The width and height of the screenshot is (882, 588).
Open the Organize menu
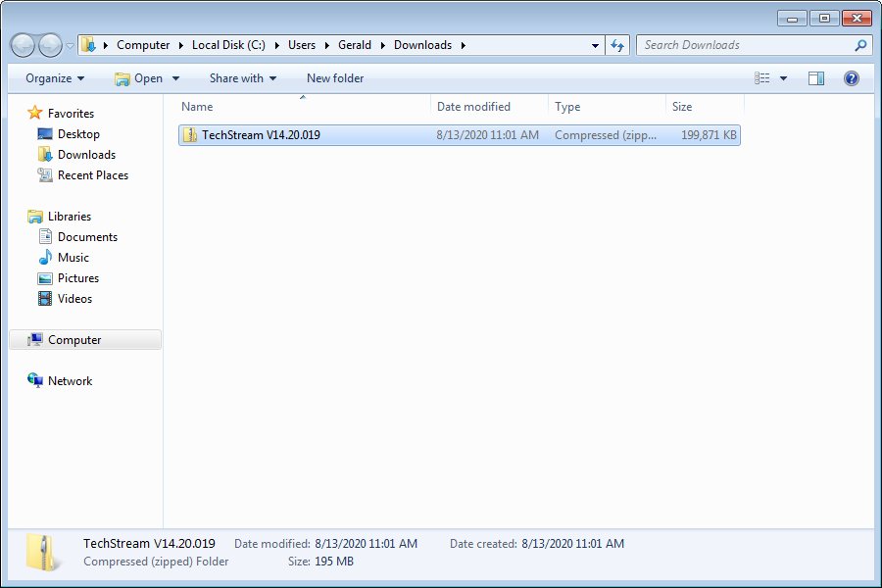point(55,78)
